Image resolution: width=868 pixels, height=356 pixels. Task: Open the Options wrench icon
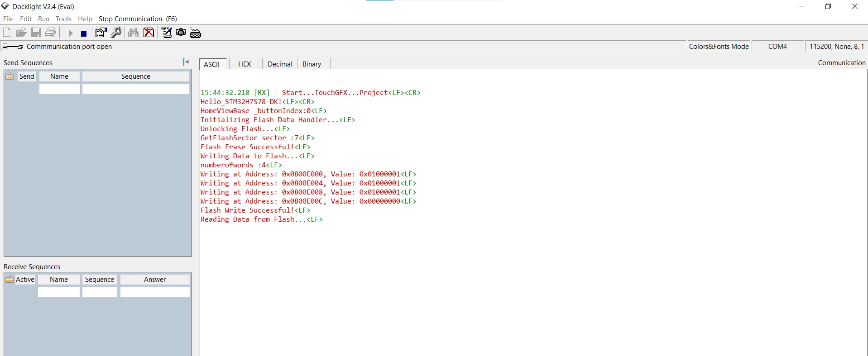click(x=116, y=33)
